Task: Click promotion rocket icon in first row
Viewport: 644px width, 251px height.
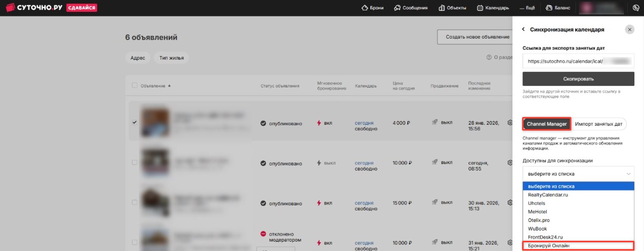Action: click(435, 122)
